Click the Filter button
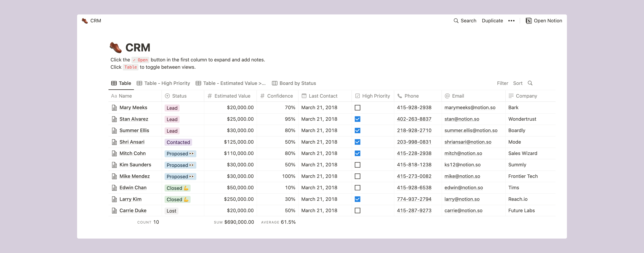This screenshot has width=644, height=253. click(503, 83)
